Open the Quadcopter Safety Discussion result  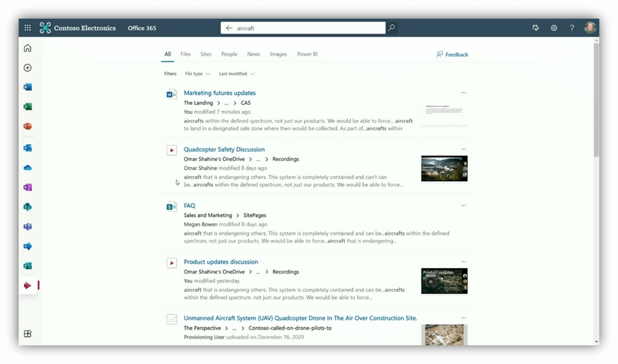point(224,149)
